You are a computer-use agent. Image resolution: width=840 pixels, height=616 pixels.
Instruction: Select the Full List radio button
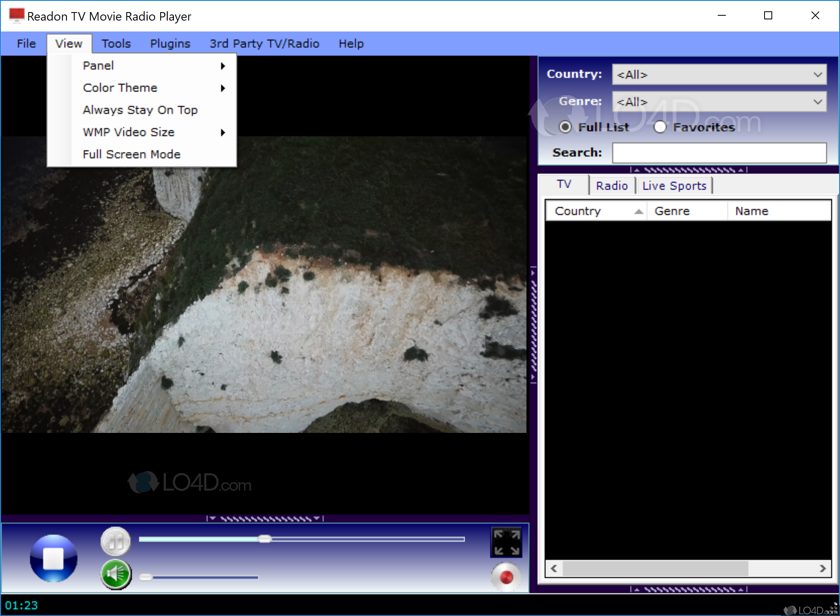[565, 127]
